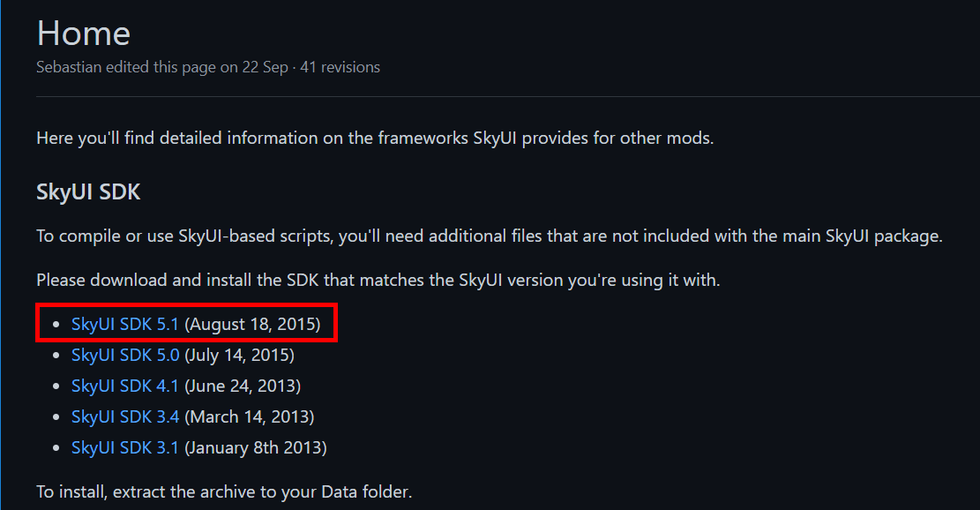
Task: Follow the SkyUI SDK 4.1 link
Action: point(124,386)
